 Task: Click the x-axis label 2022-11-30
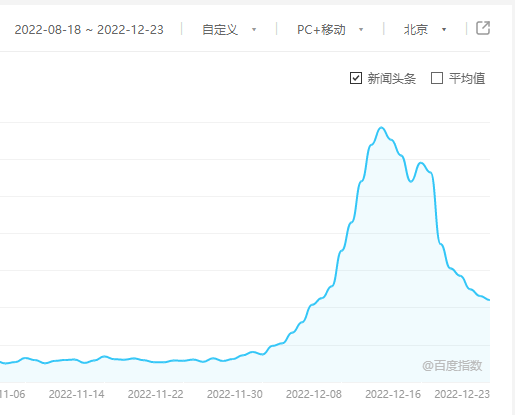[x=235, y=394]
